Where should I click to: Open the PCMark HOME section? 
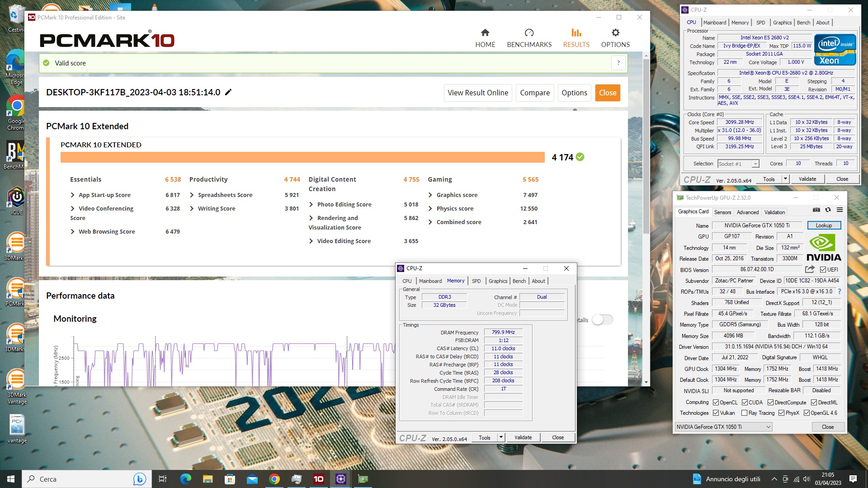click(x=485, y=38)
